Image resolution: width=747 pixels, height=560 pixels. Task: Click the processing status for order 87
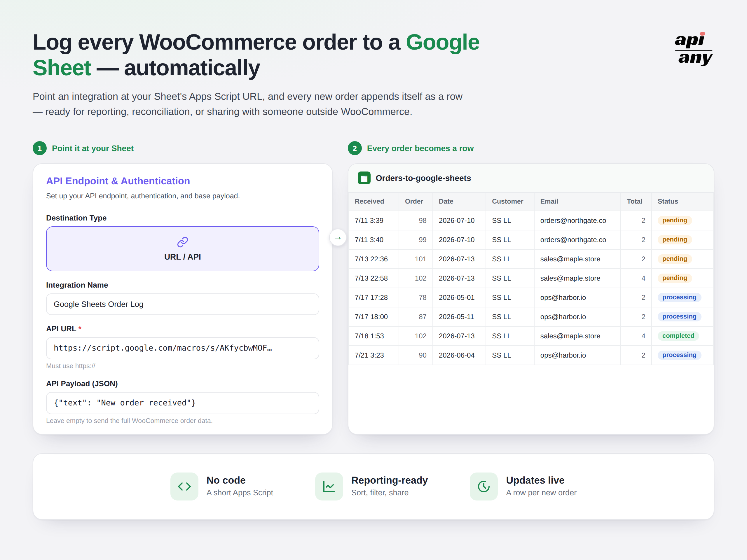(679, 317)
